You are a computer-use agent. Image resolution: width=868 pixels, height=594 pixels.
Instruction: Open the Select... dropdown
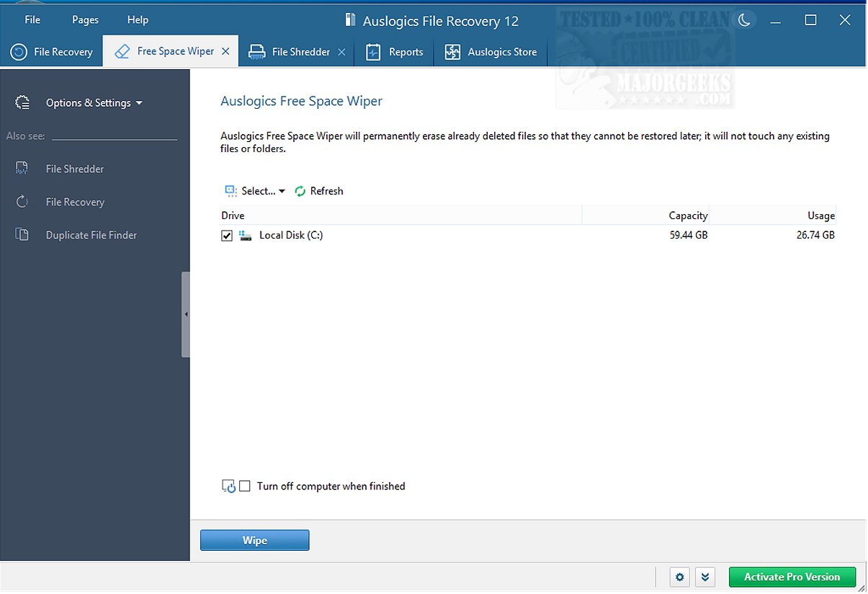(x=255, y=191)
